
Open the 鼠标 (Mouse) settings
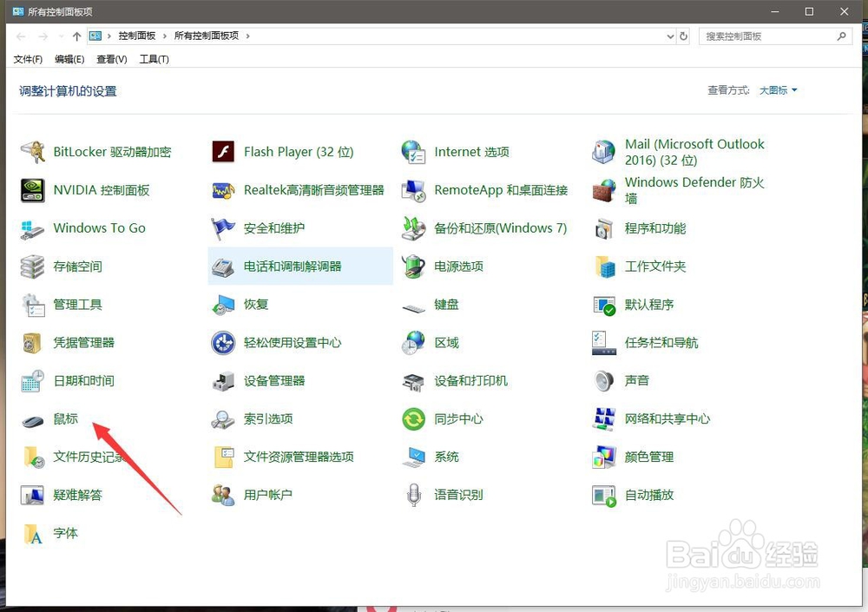67,418
